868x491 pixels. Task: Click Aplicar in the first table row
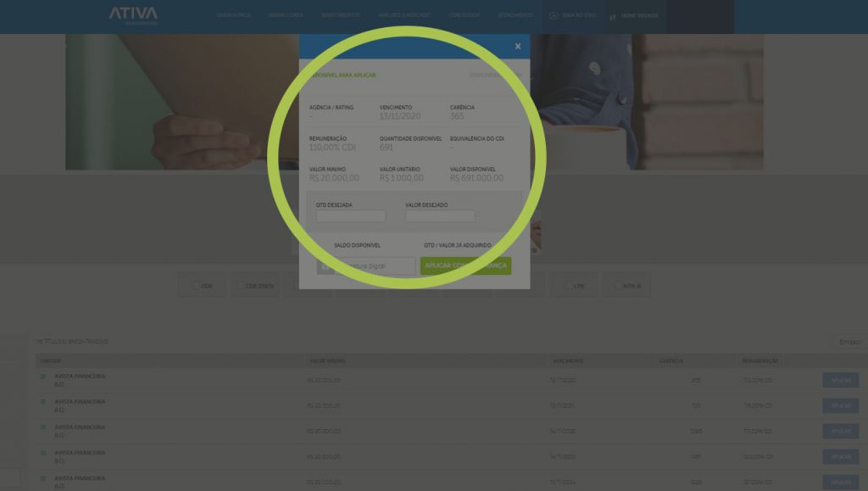point(840,380)
